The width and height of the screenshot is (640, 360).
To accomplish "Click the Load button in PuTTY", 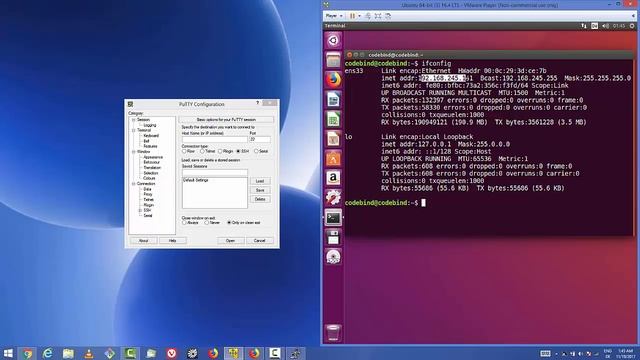I will click(260, 181).
